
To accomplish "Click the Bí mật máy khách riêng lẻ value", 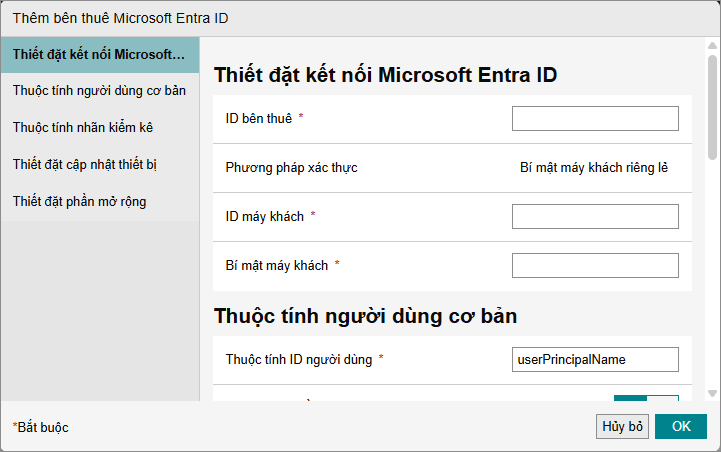I will point(594,168).
